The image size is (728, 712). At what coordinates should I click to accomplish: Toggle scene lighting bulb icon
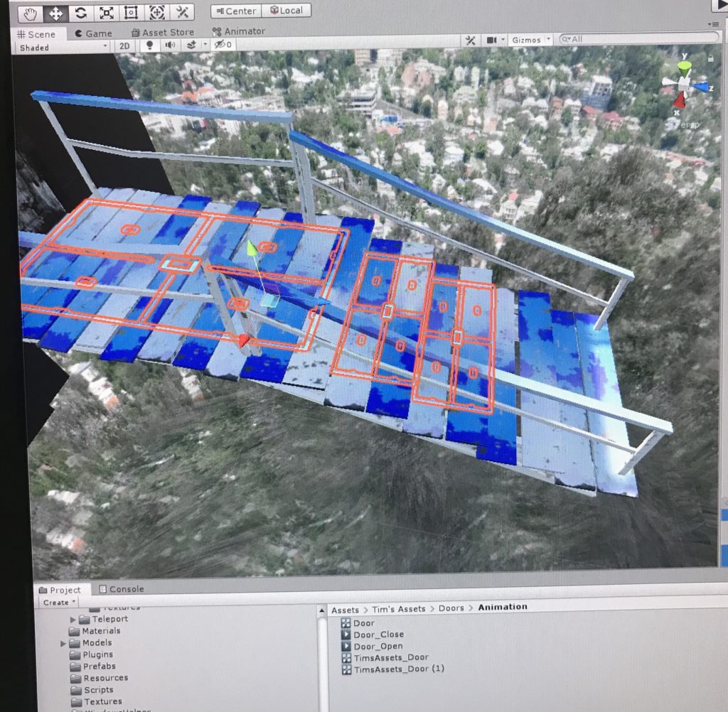click(149, 45)
